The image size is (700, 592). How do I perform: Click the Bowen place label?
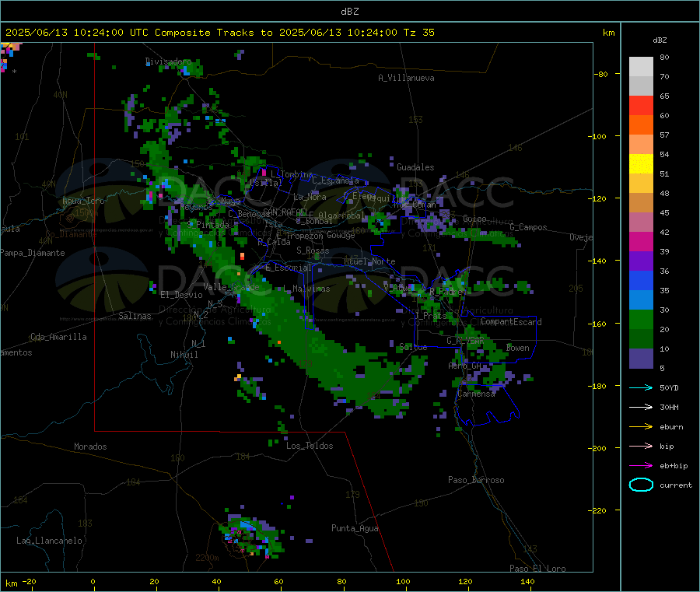click(518, 349)
